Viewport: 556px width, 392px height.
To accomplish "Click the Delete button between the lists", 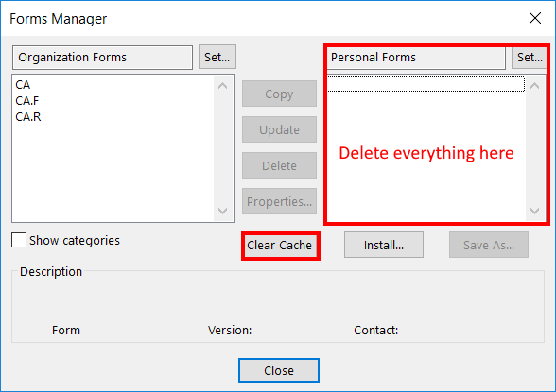I will (x=280, y=165).
